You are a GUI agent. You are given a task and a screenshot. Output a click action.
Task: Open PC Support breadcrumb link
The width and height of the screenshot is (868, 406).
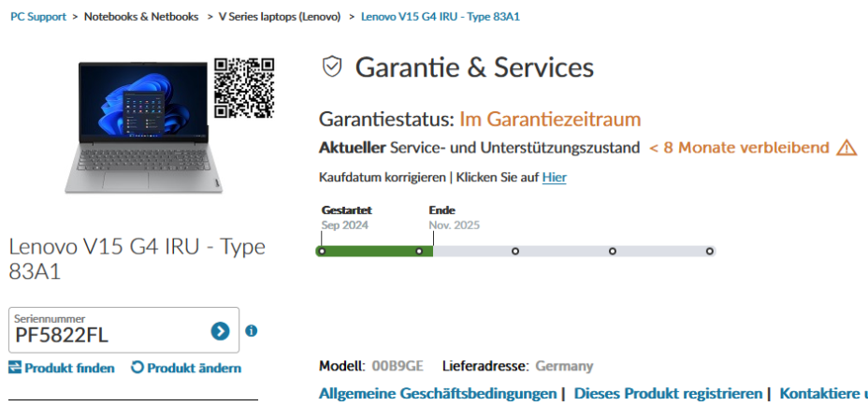[x=38, y=17]
